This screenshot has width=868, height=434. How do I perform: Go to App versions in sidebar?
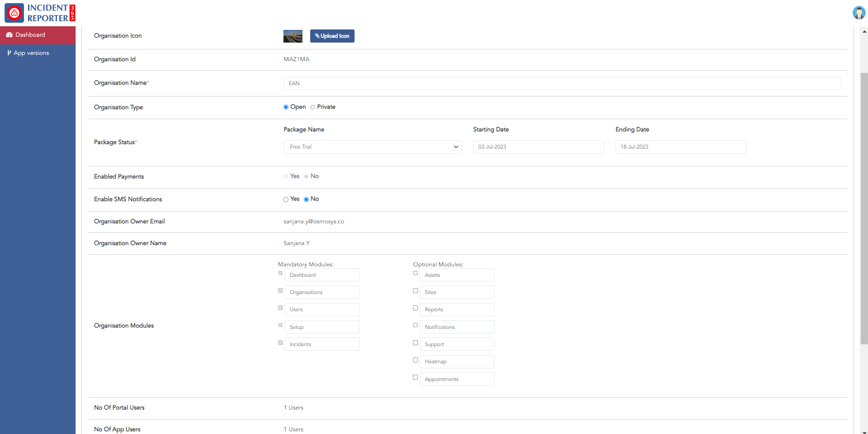31,53
